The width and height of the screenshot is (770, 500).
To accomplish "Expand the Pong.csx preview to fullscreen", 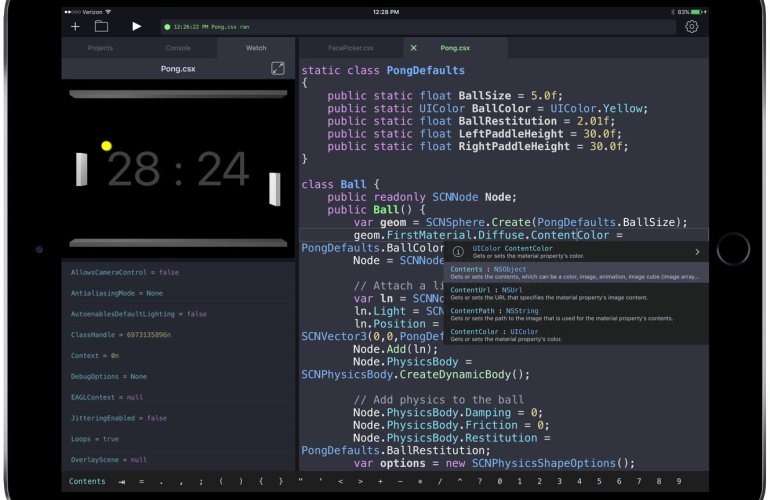I will 278,69.
